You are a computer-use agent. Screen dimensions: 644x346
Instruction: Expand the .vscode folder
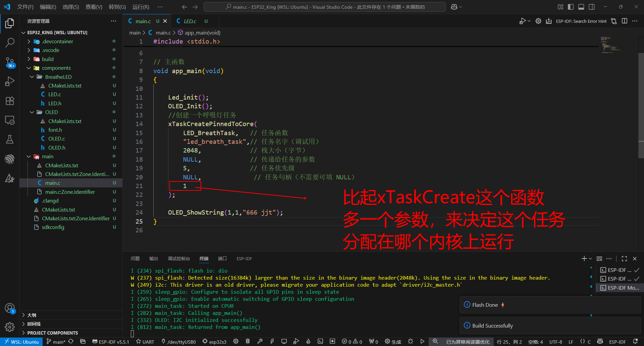[29, 50]
